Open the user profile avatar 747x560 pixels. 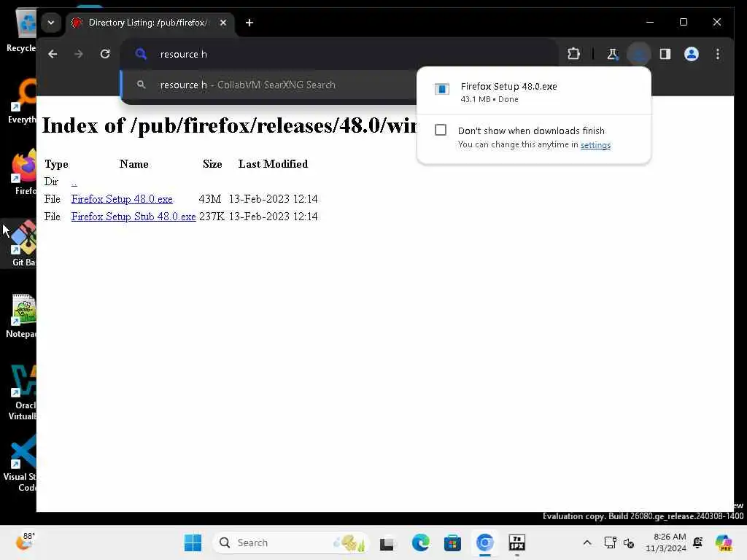(692, 54)
